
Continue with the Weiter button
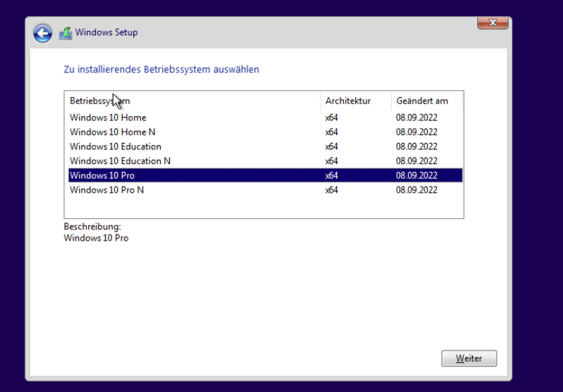(x=469, y=358)
